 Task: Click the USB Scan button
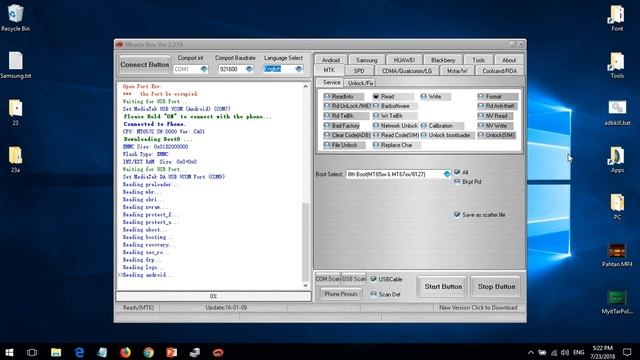pyautogui.click(x=354, y=279)
